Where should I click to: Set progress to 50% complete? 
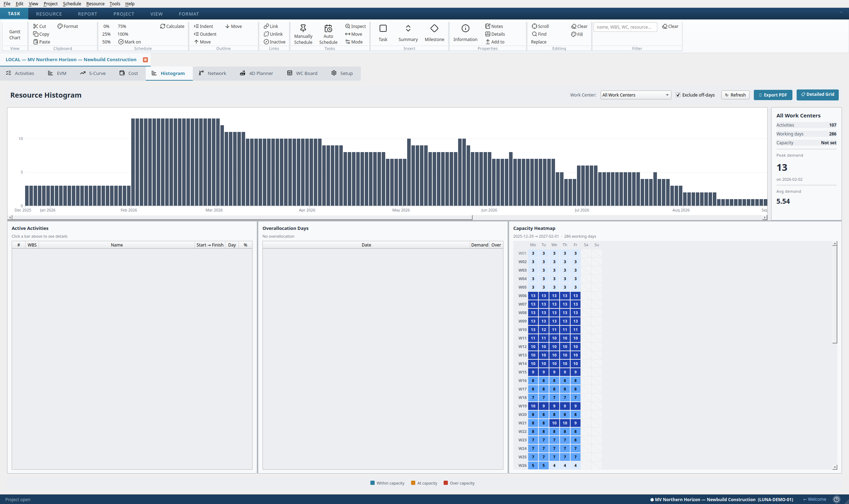[106, 42]
